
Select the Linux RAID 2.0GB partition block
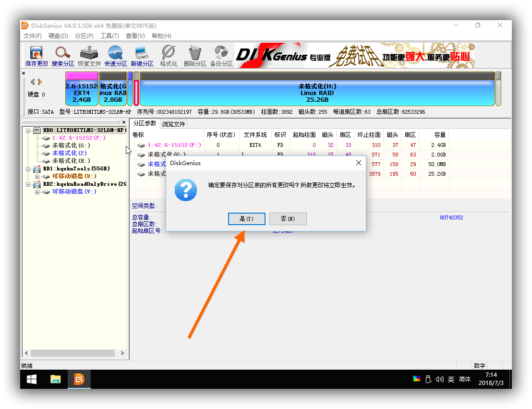[x=113, y=89]
